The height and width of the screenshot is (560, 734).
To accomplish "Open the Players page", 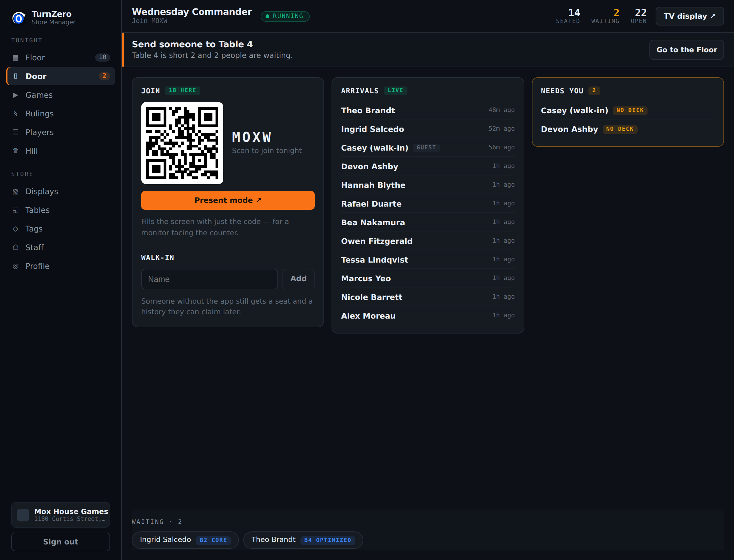I will coord(61,132).
